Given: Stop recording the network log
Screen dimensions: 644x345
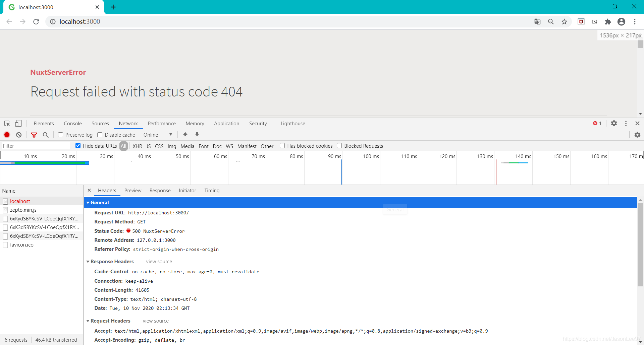Looking at the screenshot, I should [x=7, y=135].
